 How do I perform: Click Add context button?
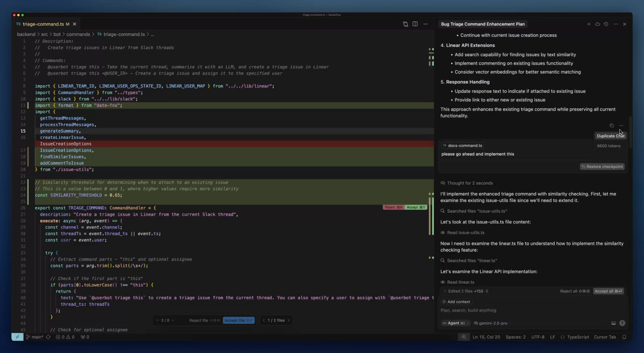(456, 302)
